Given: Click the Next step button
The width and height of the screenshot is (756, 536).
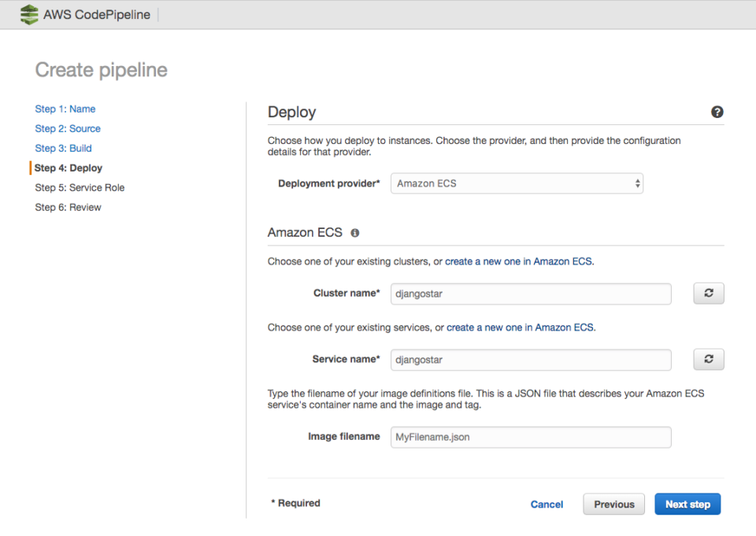Looking at the screenshot, I should tap(687, 504).
